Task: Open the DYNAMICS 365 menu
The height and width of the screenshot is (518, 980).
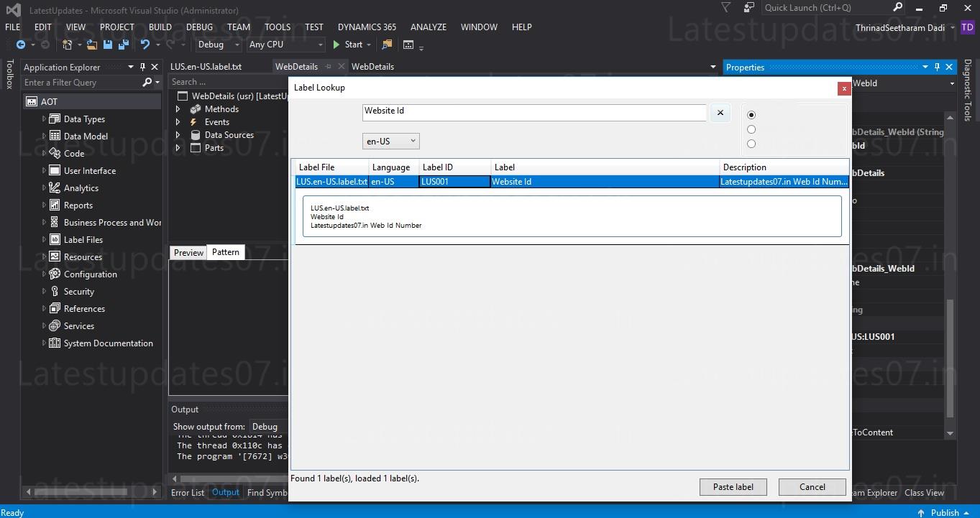Action: (x=367, y=27)
